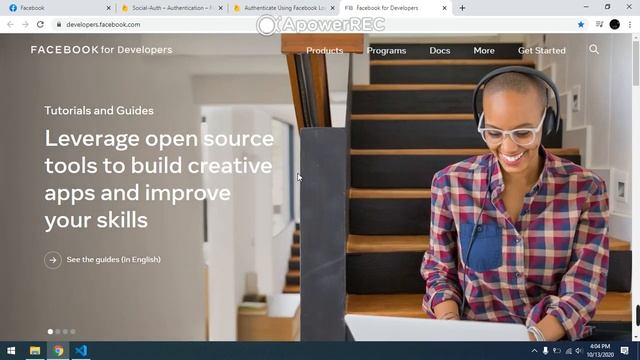640x360 pixels.
Task: Open the More menu
Action: [484, 51]
